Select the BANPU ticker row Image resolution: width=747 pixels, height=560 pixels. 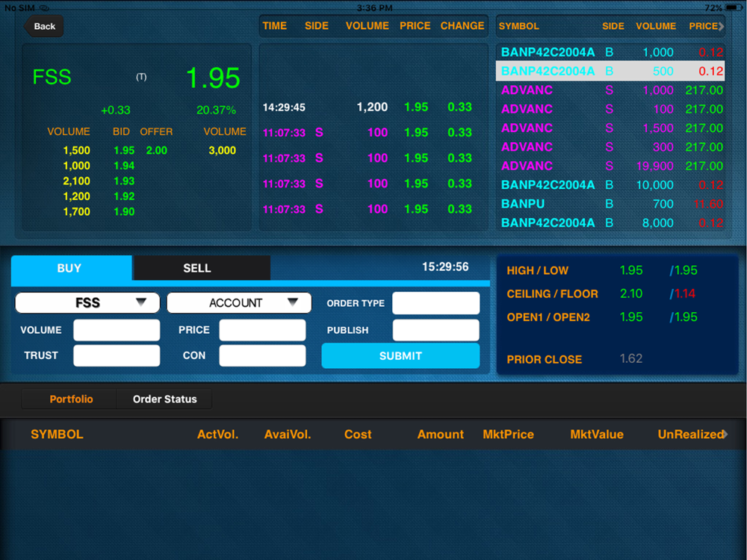(x=610, y=204)
